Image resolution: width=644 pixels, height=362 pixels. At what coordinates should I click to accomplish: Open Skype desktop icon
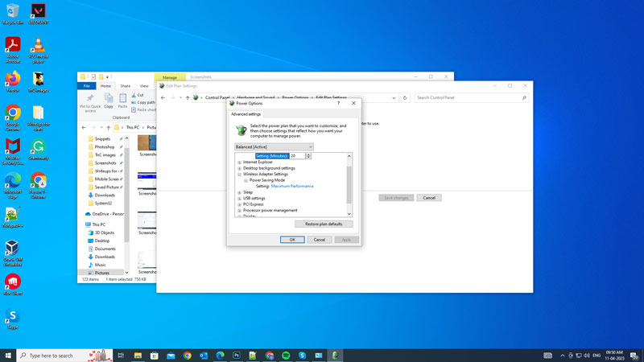click(13, 319)
